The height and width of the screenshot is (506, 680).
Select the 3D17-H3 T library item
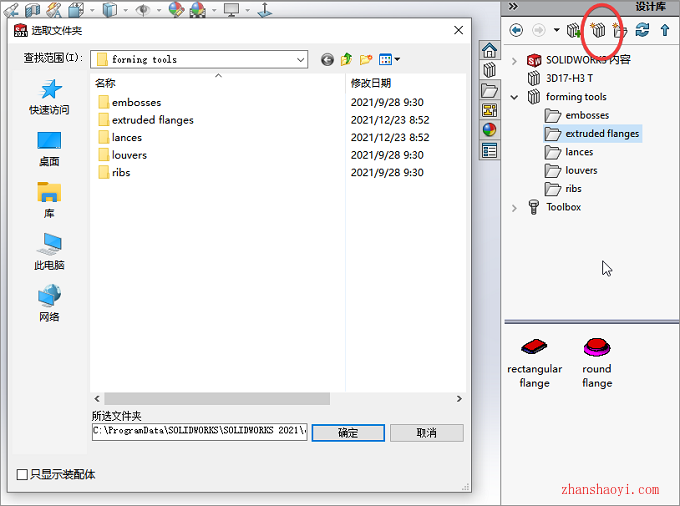[560, 78]
